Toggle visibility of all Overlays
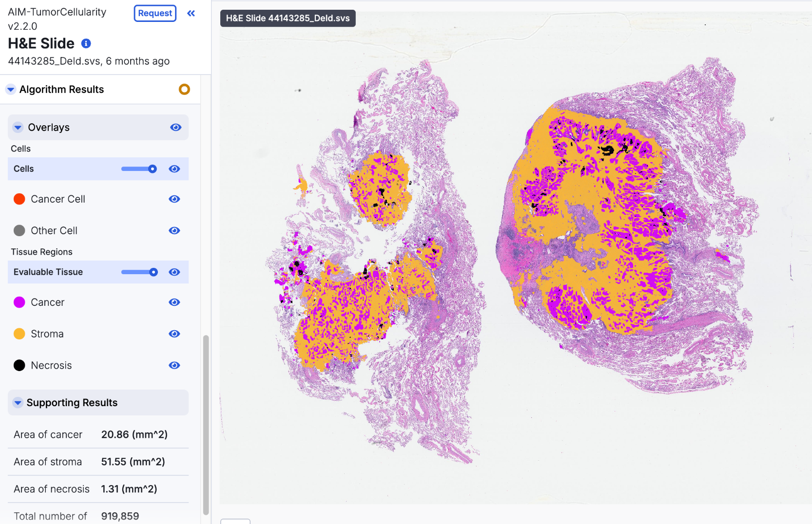 click(175, 128)
